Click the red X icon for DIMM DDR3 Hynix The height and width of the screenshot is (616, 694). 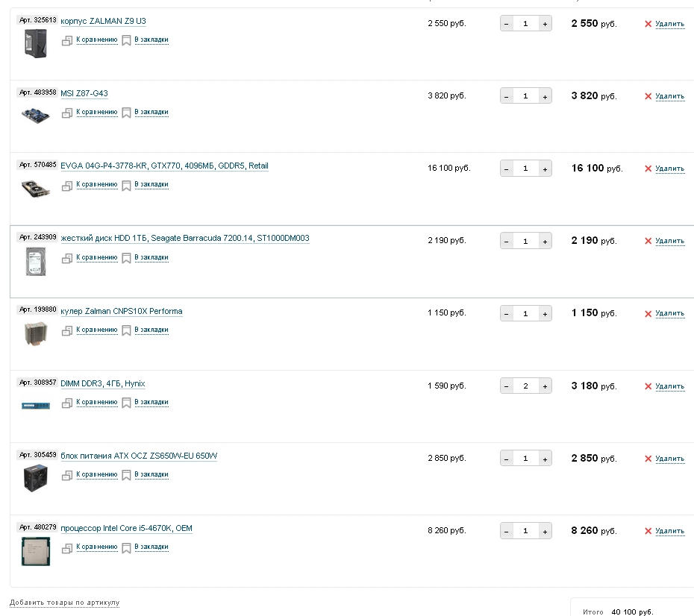tap(648, 386)
